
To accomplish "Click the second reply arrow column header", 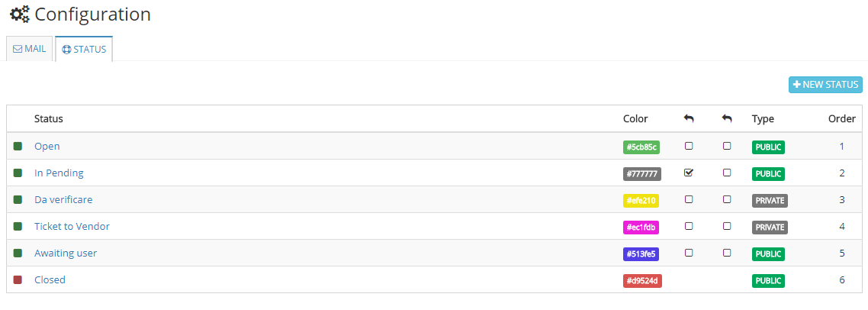I will [x=727, y=118].
